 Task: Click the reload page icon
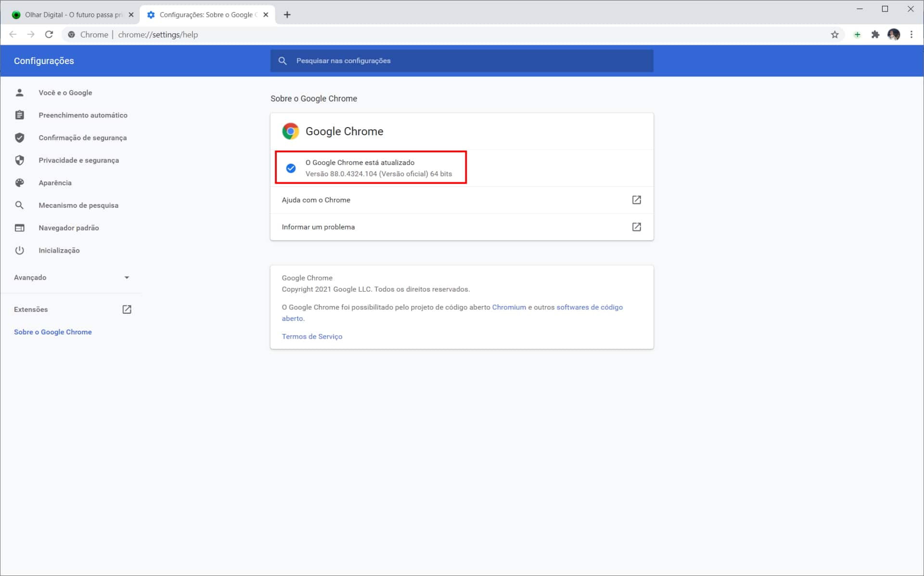(x=49, y=35)
